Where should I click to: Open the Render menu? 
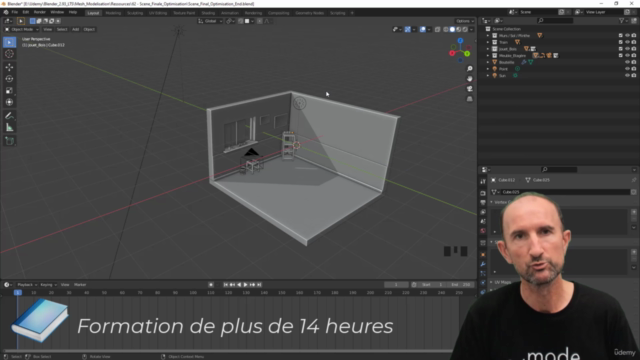(x=40, y=12)
